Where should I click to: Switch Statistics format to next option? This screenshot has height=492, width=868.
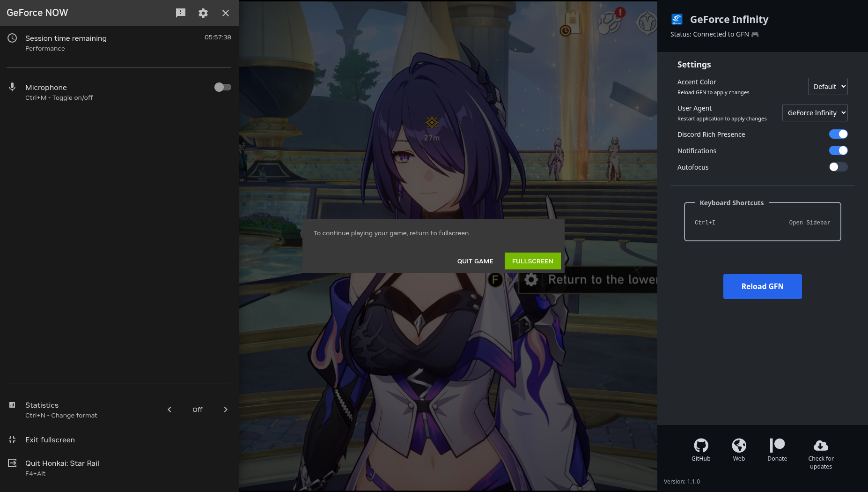click(226, 410)
